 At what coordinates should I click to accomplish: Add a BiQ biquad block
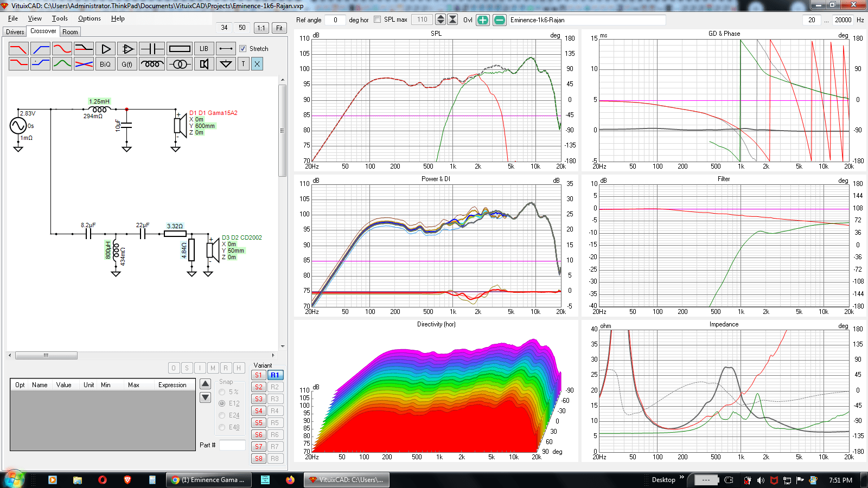(106, 64)
